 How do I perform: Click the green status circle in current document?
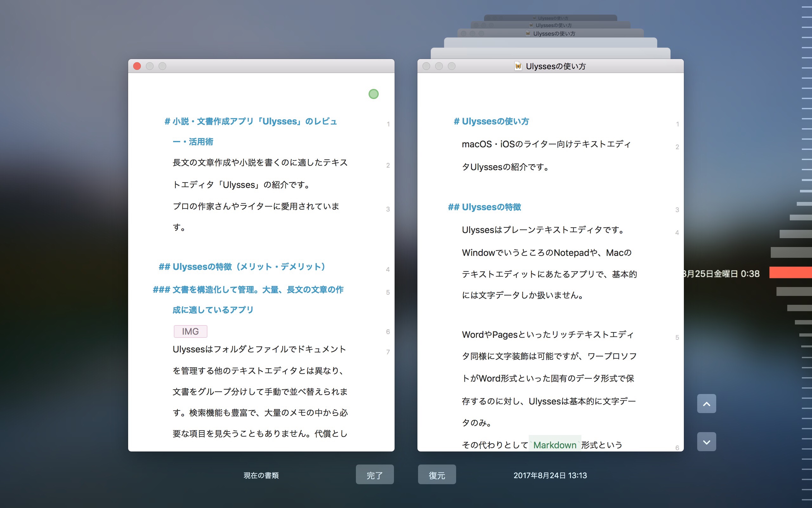coord(373,94)
